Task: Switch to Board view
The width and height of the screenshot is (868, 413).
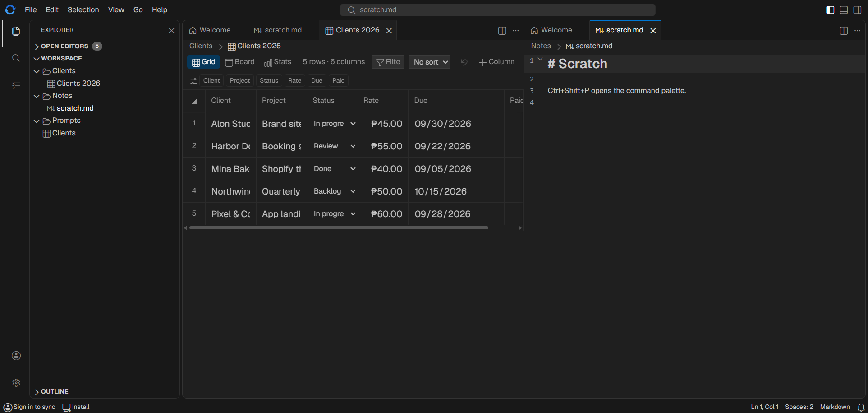Action: point(240,62)
